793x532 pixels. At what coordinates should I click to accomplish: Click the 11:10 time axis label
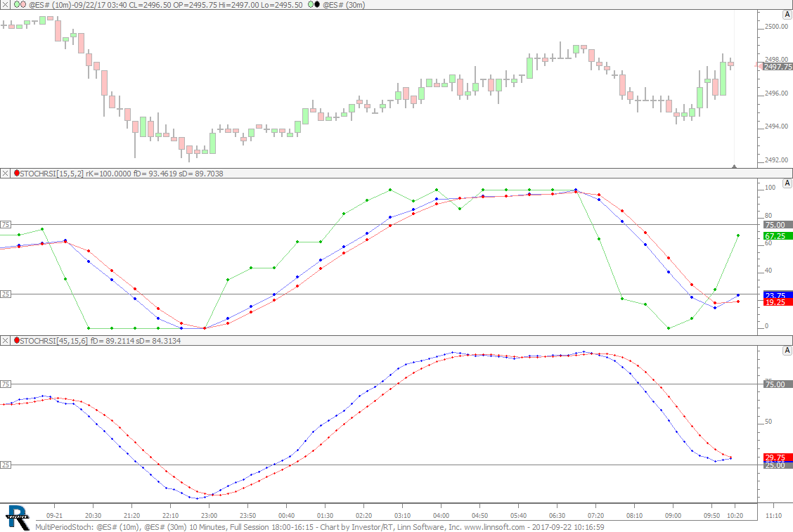pyautogui.click(x=774, y=515)
